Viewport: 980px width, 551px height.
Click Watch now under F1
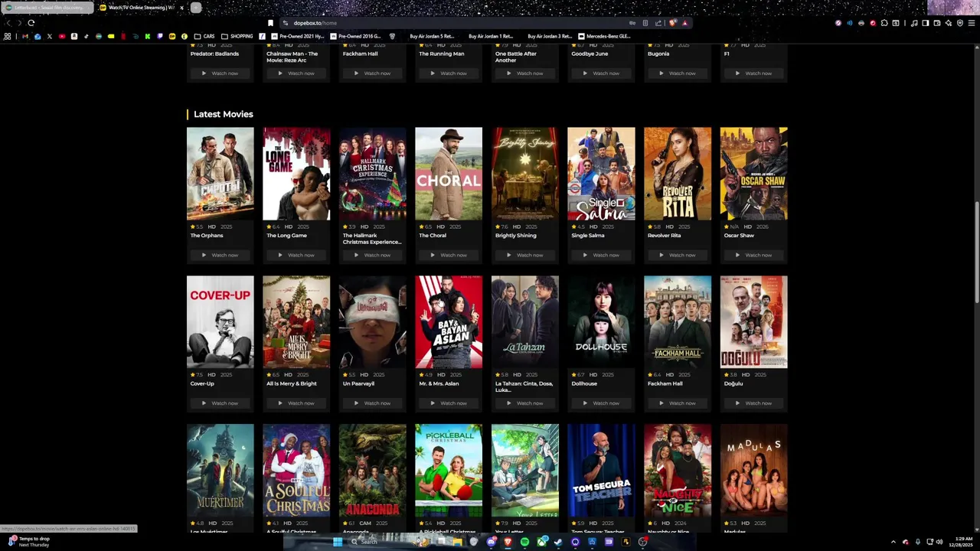753,73
